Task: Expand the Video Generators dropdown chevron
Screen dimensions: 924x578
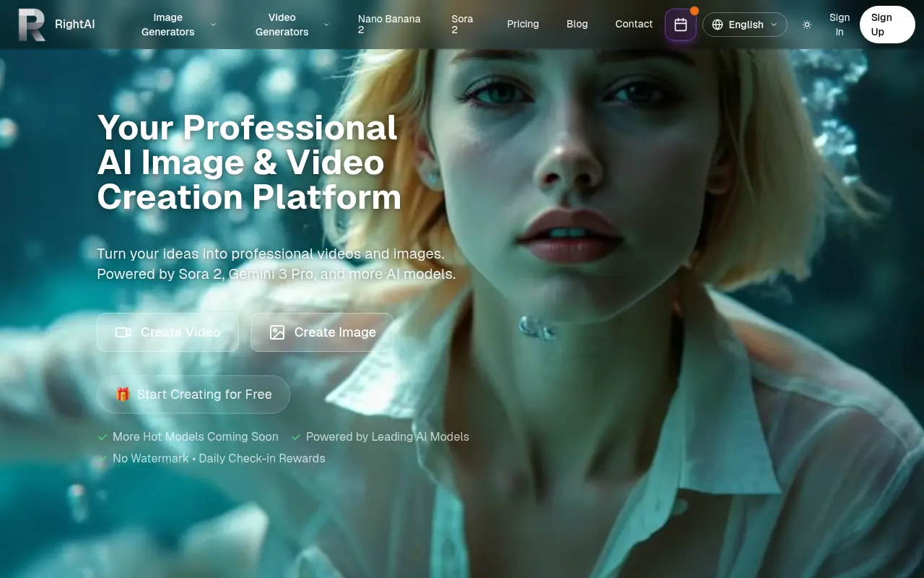Action: [x=326, y=25]
